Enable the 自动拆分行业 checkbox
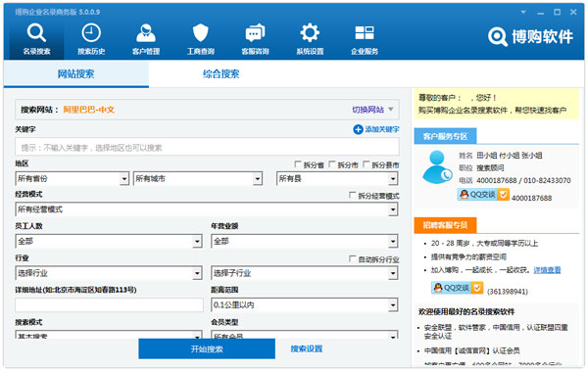This screenshot has width=588, height=370. tap(352, 258)
